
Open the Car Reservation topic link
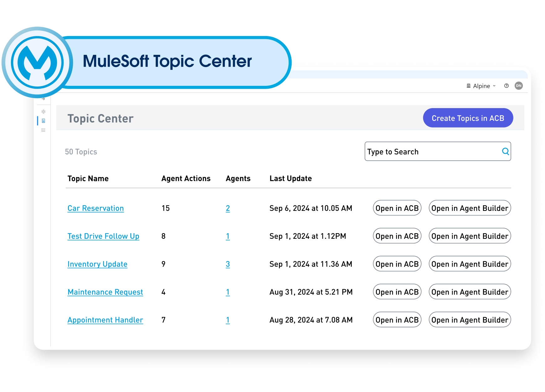tap(96, 208)
